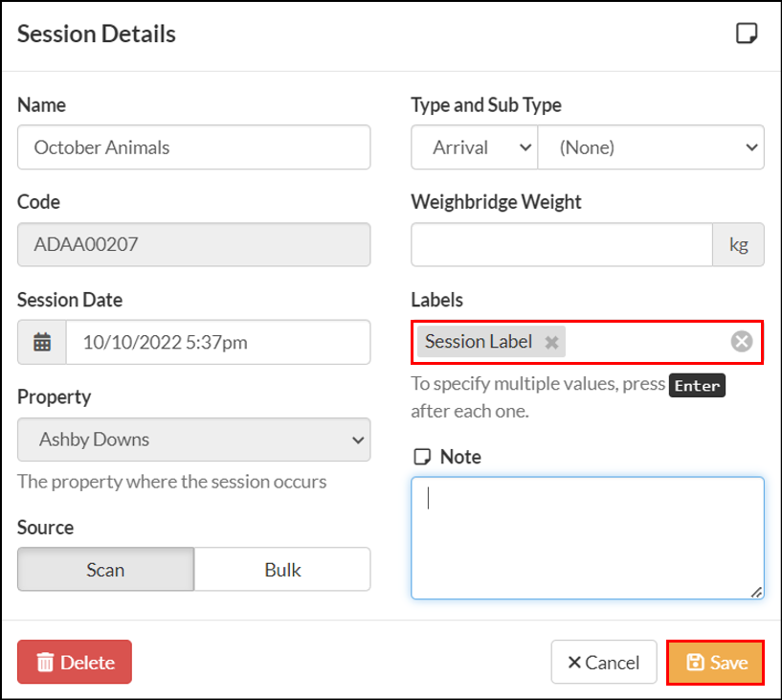Open the Arrival type dropdown
The image size is (782, 700).
pos(475,147)
